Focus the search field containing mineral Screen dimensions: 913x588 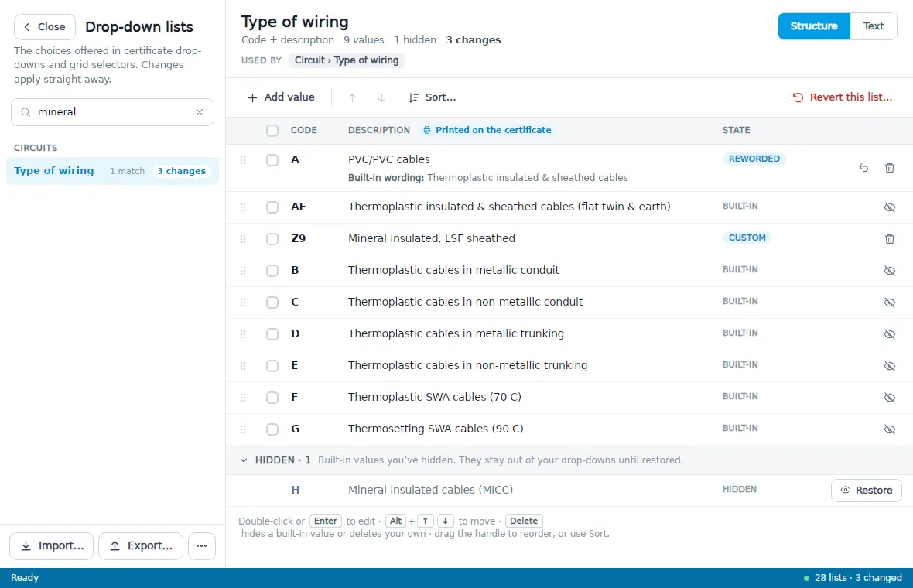[112, 111]
